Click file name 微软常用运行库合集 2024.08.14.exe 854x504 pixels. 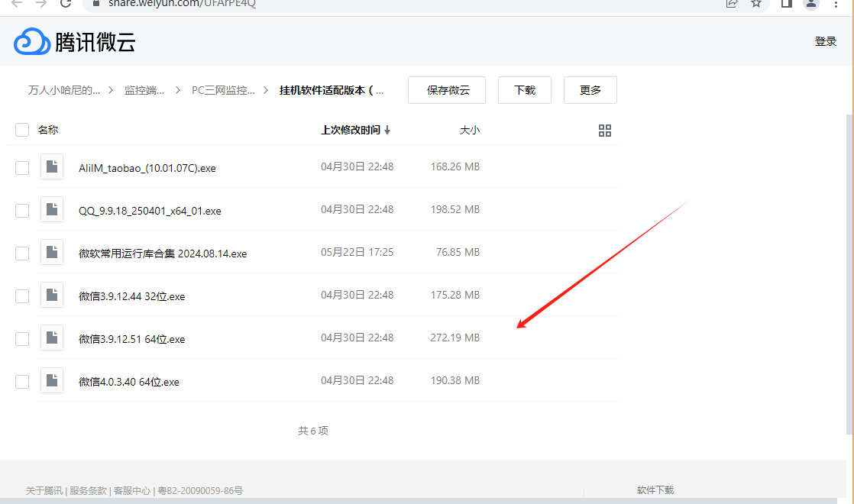pos(162,254)
